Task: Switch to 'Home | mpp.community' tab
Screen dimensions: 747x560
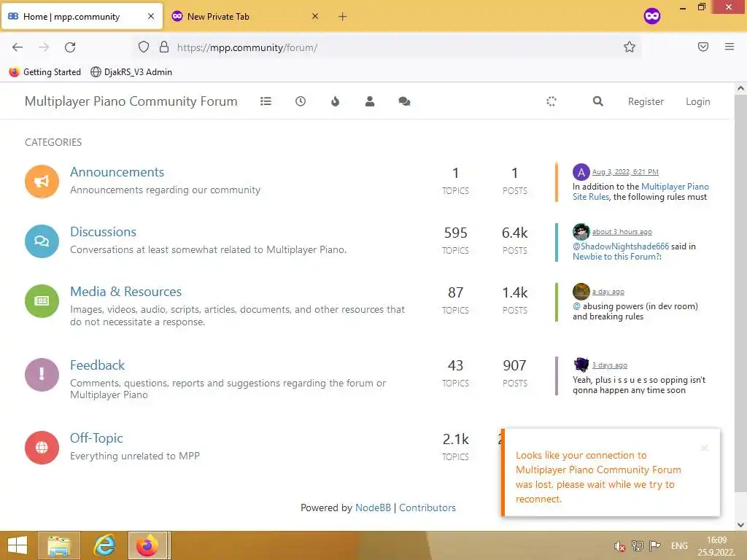Action: [82, 17]
